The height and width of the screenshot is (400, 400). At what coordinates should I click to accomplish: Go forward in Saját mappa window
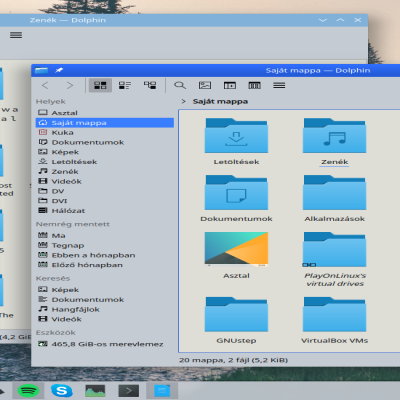pyautogui.click(x=70, y=85)
